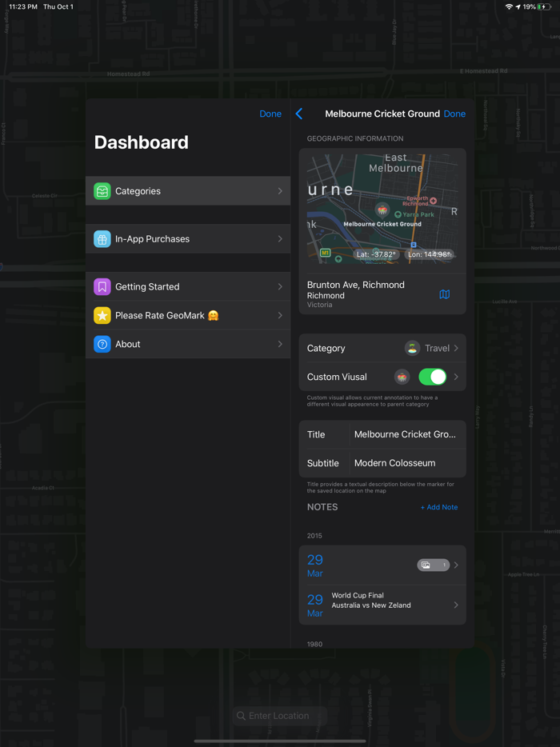Open Custom Visual settings chevron
Screen dimensions: 560x747
pyautogui.click(x=456, y=377)
